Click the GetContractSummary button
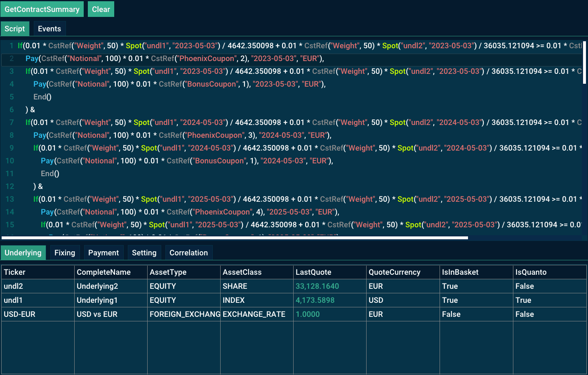This screenshot has height=375, width=588. pyautogui.click(x=42, y=9)
